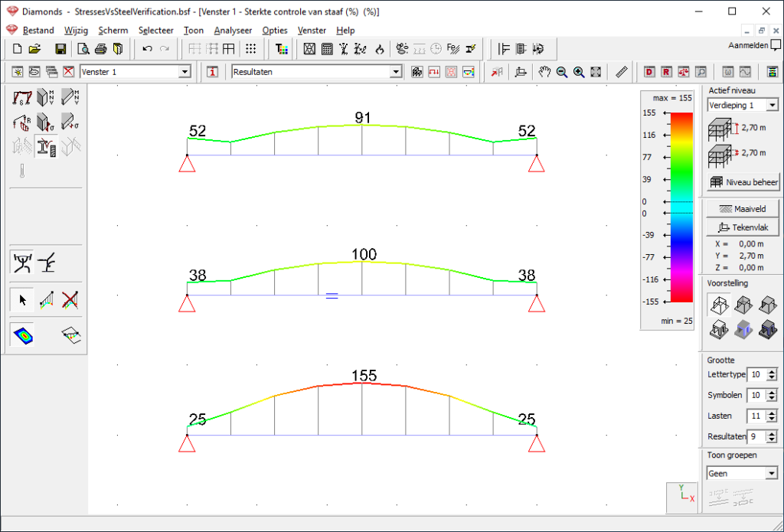Select the middle beam value 100

pos(364,254)
